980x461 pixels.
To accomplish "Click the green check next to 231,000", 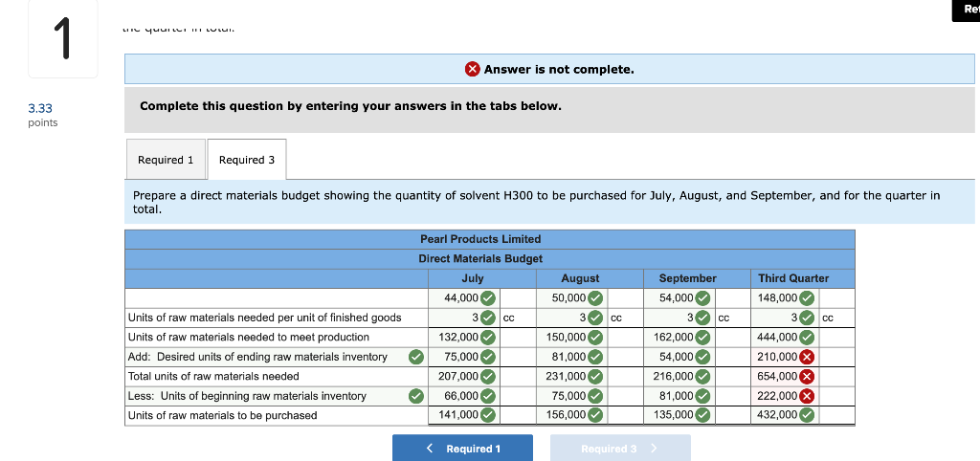I will click(596, 377).
